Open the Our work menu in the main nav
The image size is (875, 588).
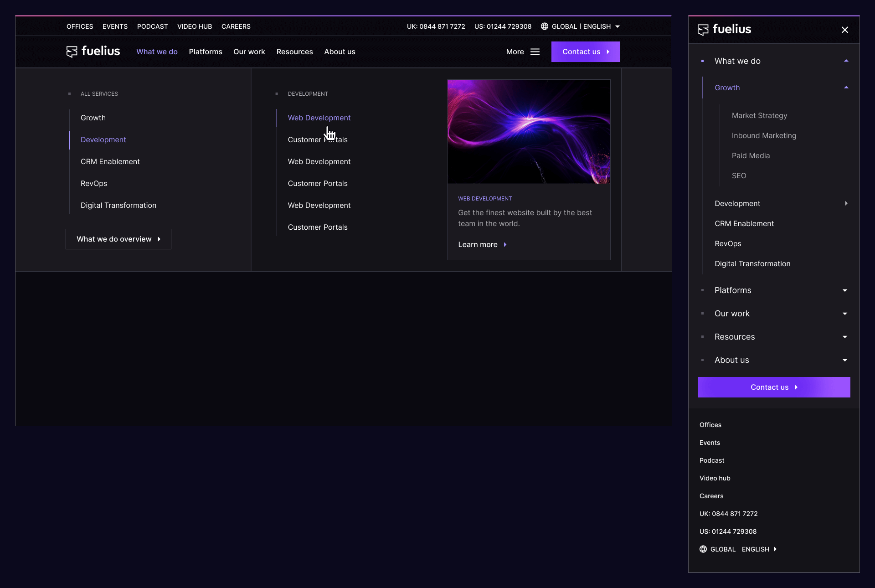(x=249, y=52)
